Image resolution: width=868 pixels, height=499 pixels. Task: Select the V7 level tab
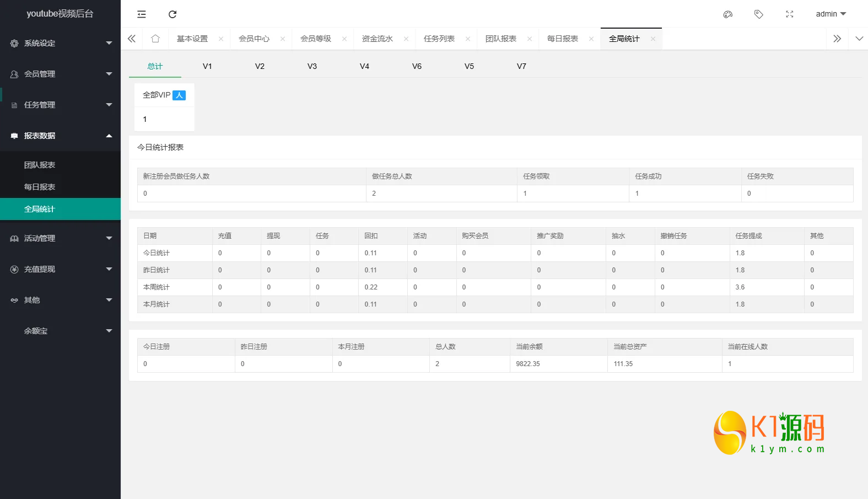[521, 66]
